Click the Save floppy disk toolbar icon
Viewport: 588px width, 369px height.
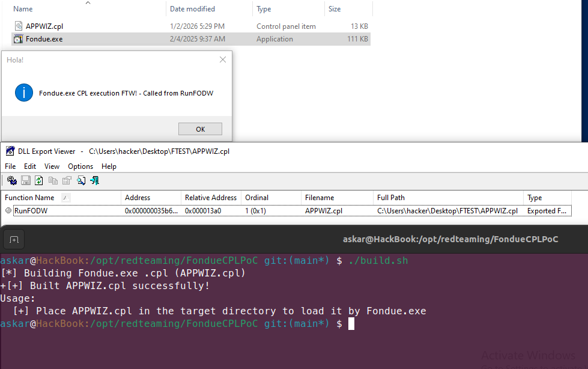(25, 180)
